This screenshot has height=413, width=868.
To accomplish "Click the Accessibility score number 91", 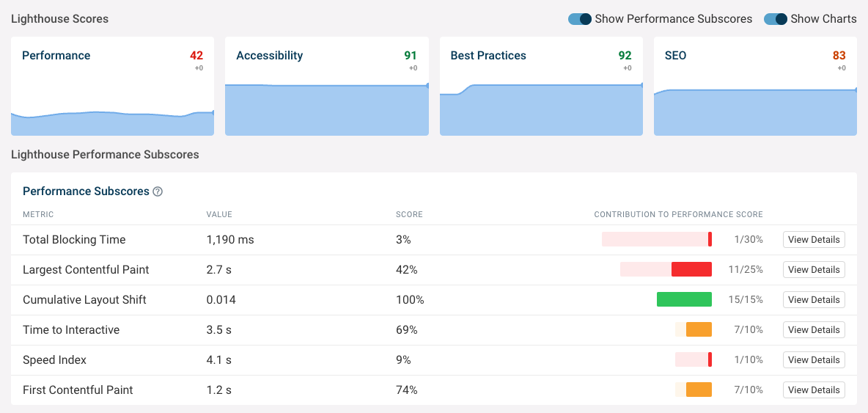I will pyautogui.click(x=411, y=55).
